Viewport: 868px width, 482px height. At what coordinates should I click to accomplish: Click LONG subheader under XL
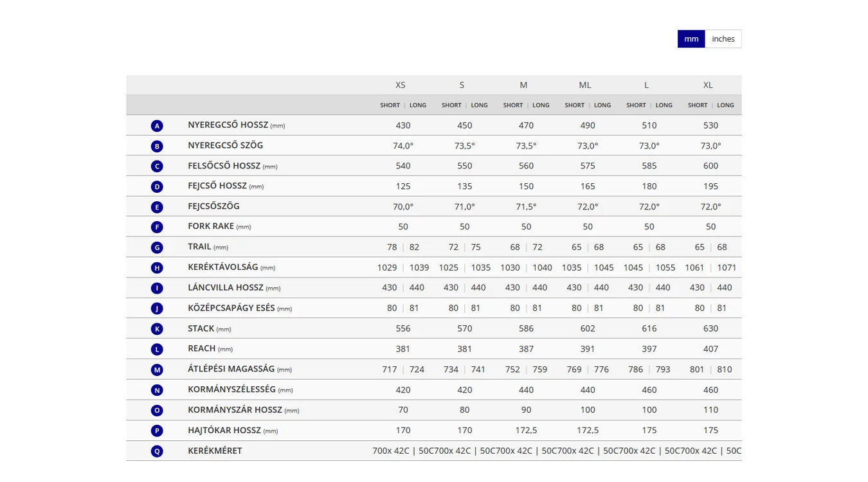pyautogui.click(x=725, y=105)
